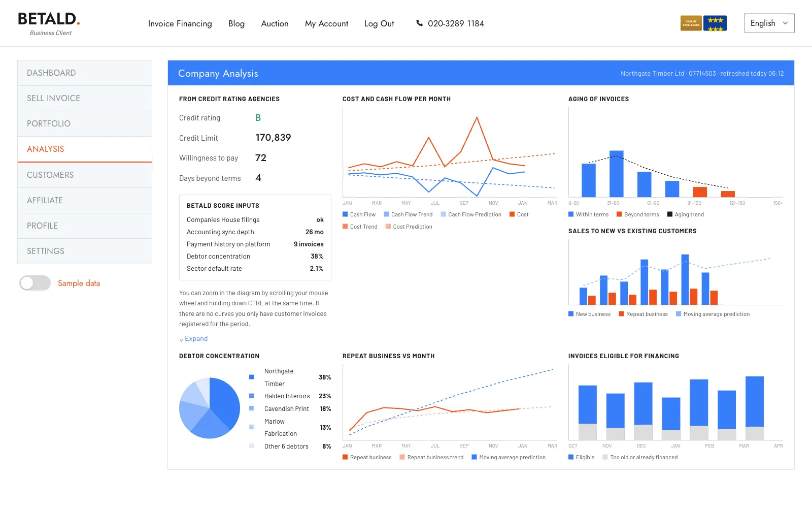812x508 pixels.
Task: Click the blue stars badge
Action: [715, 23]
